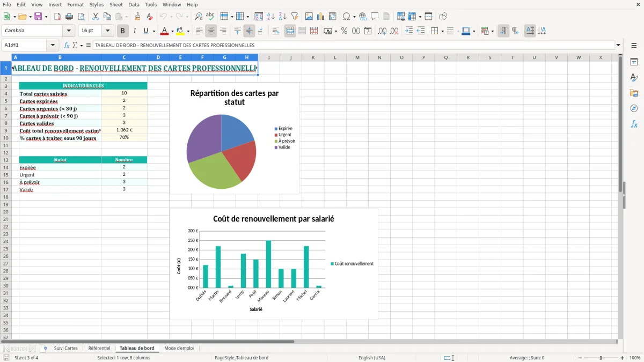The width and height of the screenshot is (644, 362).
Task: Click yellow background color swatch
Action: click(x=180, y=31)
